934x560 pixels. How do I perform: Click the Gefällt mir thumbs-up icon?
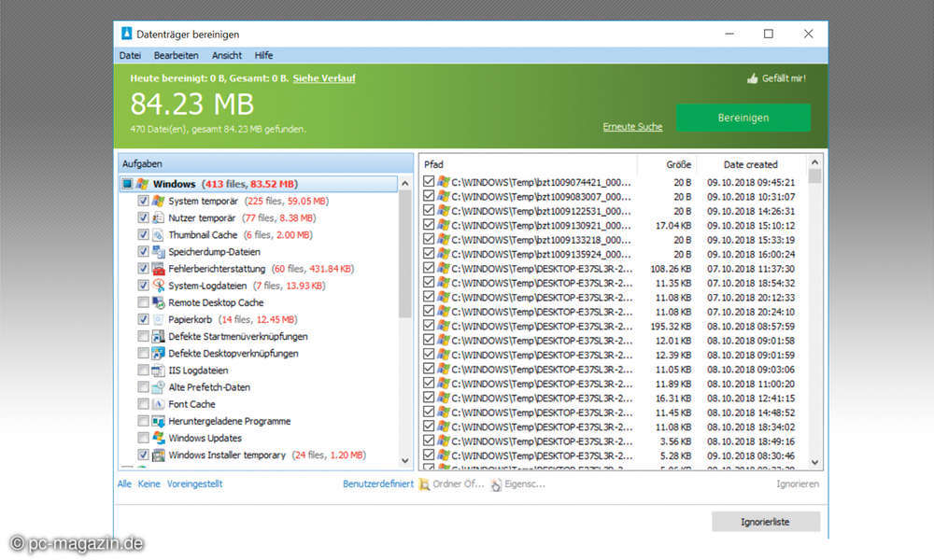752,79
